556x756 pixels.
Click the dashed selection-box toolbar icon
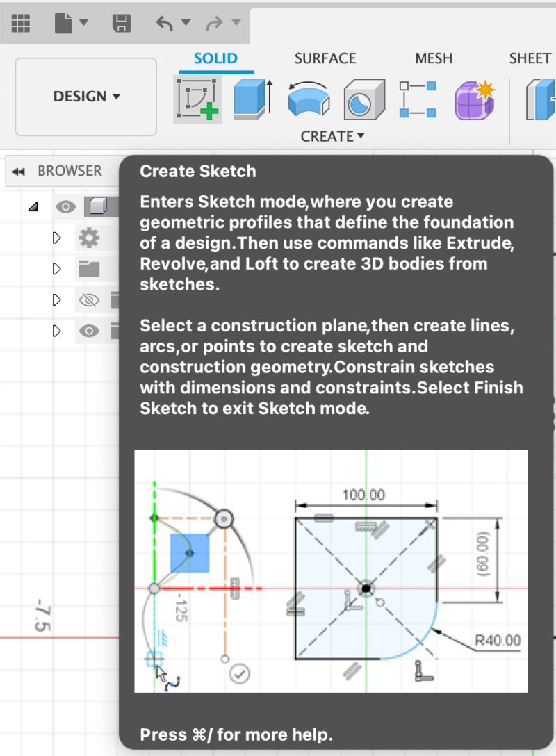[417, 99]
